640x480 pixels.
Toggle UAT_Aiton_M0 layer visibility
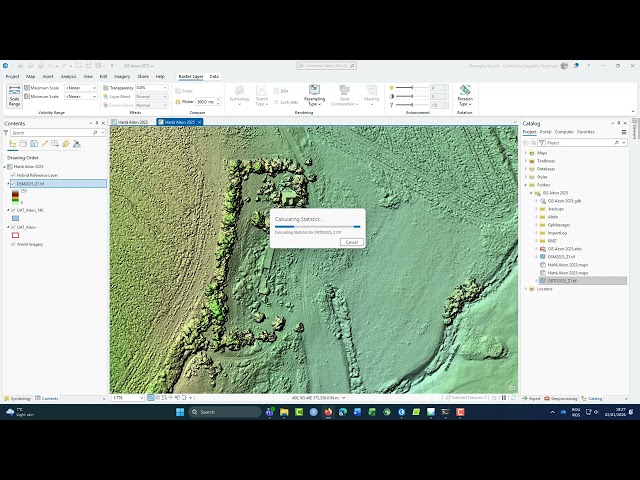click(x=13, y=210)
